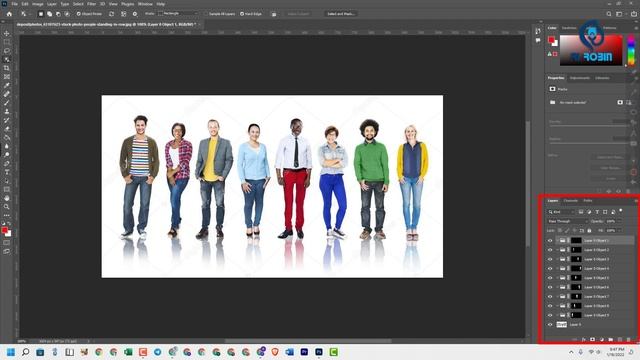Select the Rectangle shape tool
The image size is (640, 360).
point(7,189)
